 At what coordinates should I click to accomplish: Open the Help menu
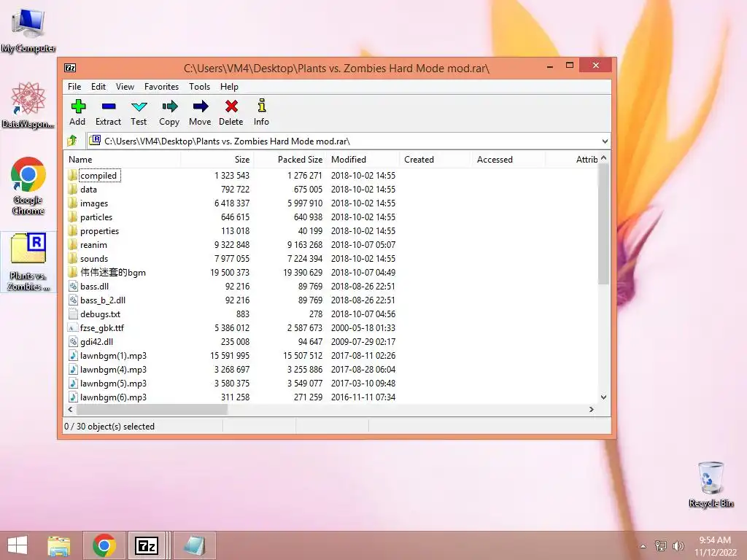229,87
